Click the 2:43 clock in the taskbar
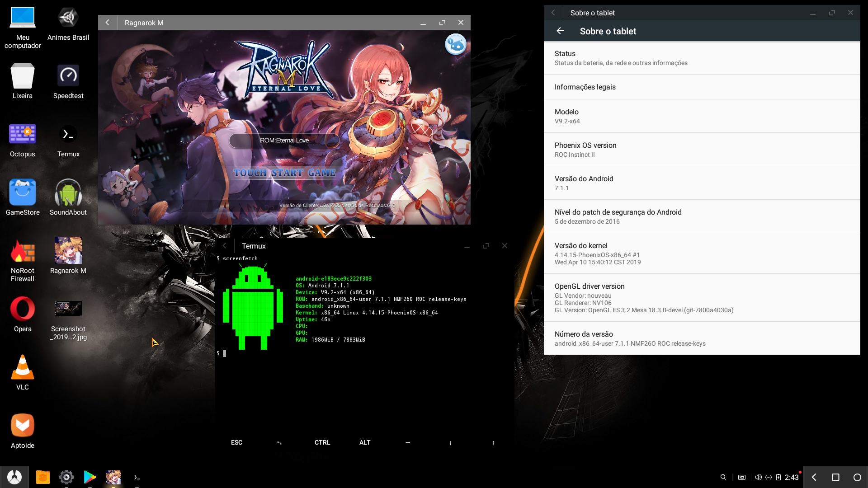Image resolution: width=868 pixels, height=488 pixels. click(x=792, y=477)
